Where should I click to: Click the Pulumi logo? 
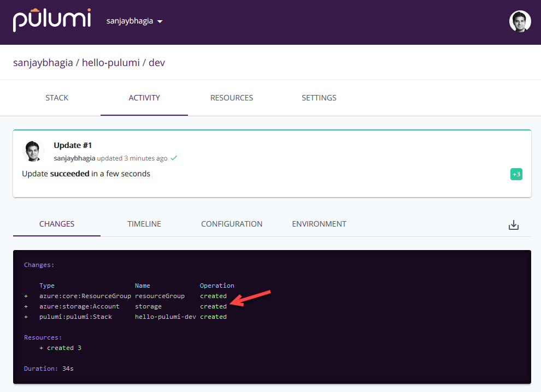[x=52, y=20]
